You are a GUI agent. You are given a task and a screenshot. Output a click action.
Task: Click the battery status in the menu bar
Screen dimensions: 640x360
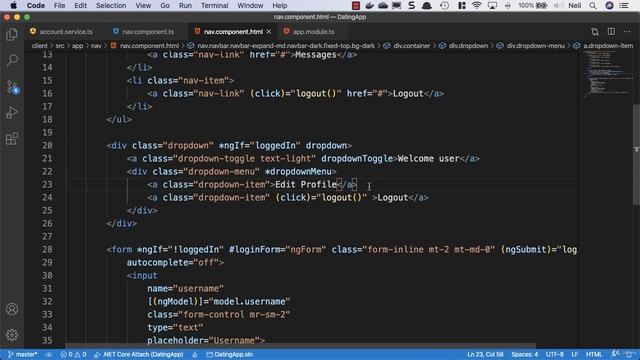533,5
